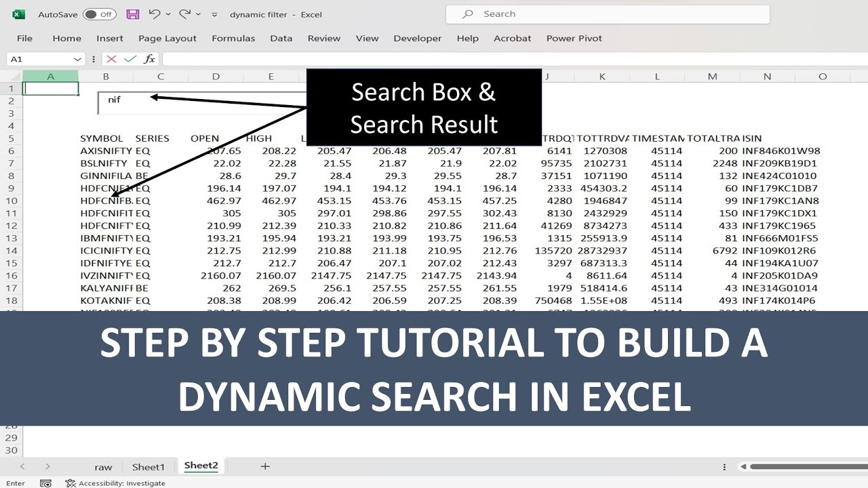The width and height of the screenshot is (868, 488).
Task: Open the Formulas tab
Action: tap(233, 39)
